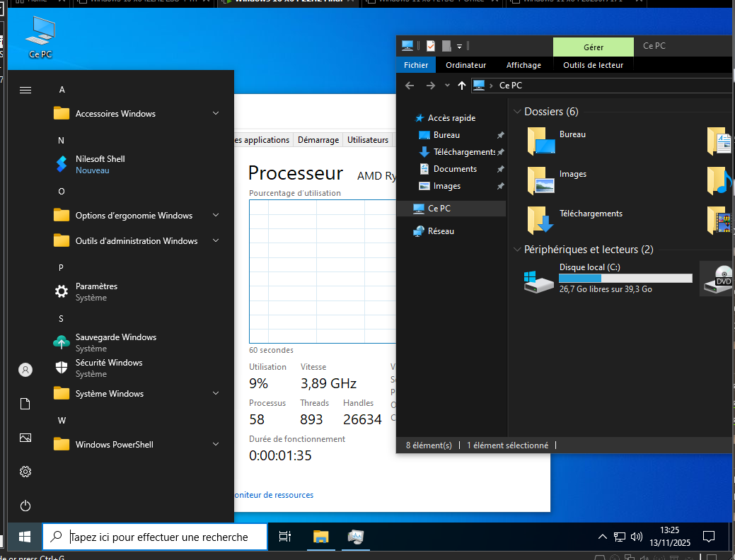Image resolution: width=735 pixels, height=560 pixels.
Task: Open Documents icon in Start sidebar
Action: 25,404
